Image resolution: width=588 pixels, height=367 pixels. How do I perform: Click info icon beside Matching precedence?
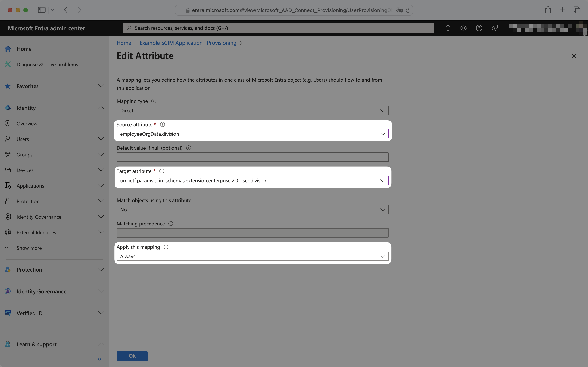(x=171, y=224)
